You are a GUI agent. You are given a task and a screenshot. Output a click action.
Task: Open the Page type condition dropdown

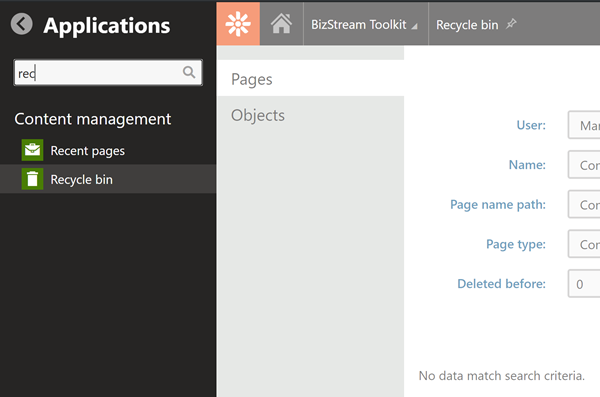584,244
